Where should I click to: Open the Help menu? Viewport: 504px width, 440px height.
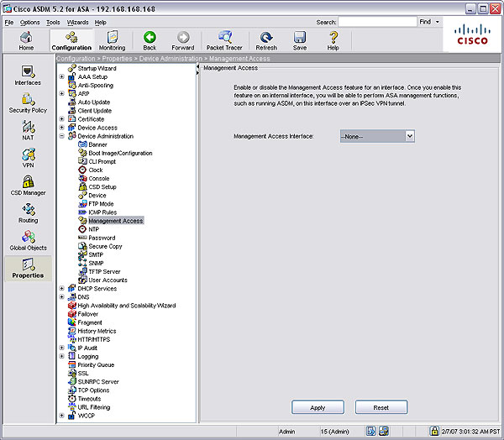[x=100, y=22]
